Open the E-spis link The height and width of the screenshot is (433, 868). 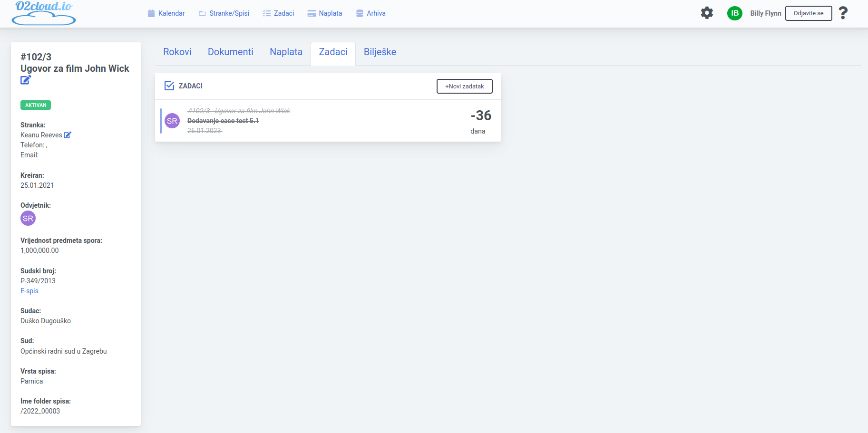point(29,291)
